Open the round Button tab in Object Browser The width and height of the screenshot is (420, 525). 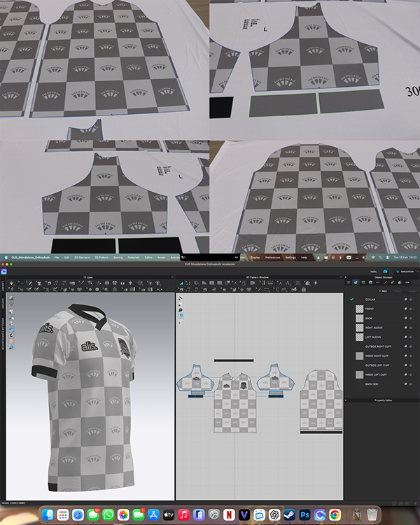tap(370, 282)
